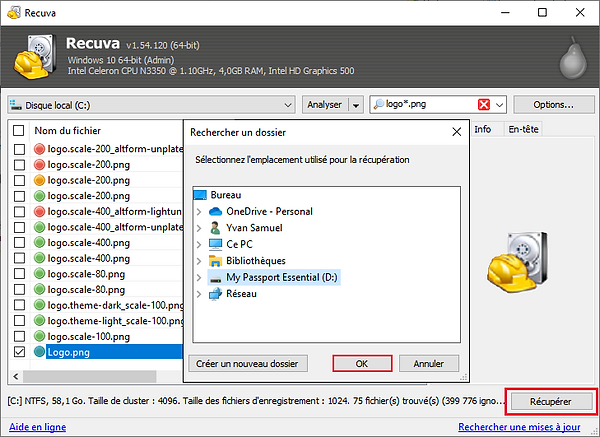Click the Piriform pear icon
Viewport: 600px width, 437px height.
[573, 58]
